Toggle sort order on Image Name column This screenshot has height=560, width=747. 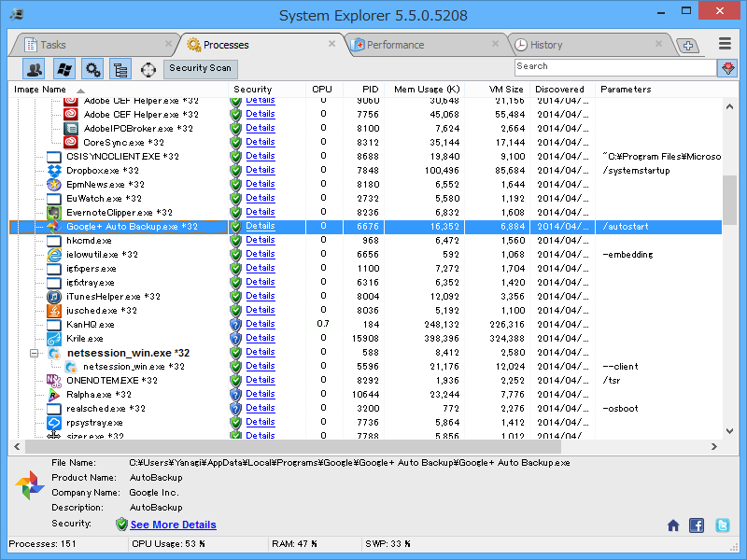tap(37, 89)
